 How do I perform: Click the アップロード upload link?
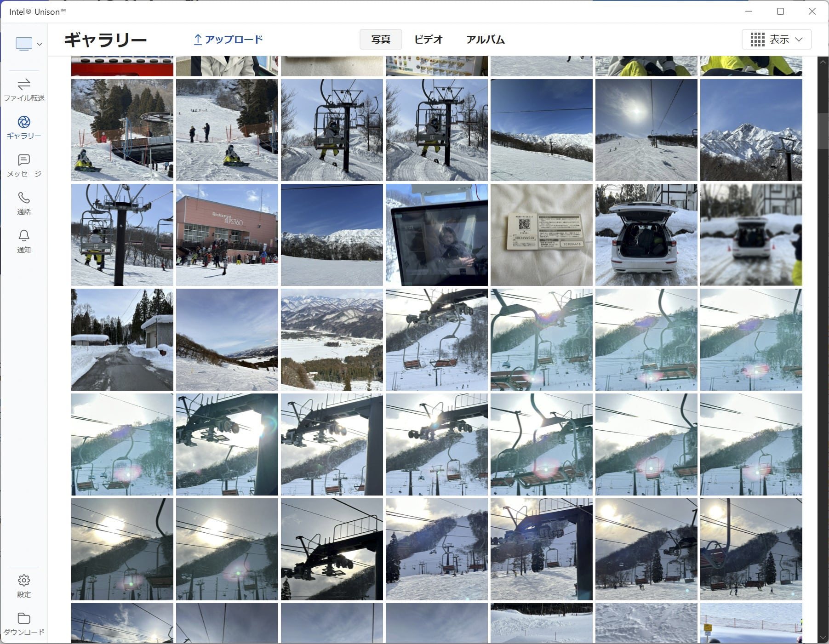coord(229,40)
